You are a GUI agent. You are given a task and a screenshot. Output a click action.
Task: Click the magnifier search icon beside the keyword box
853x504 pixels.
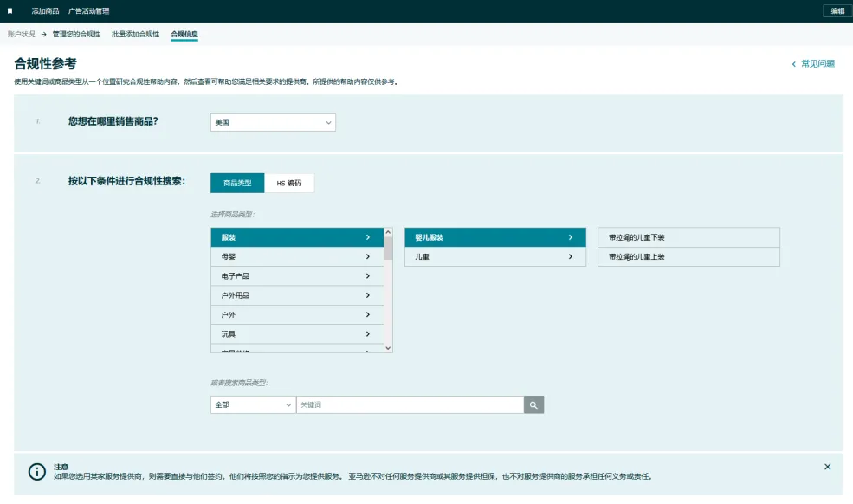coord(533,404)
